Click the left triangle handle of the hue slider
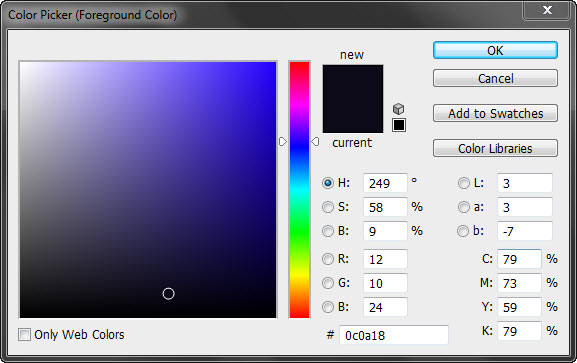 [283, 142]
